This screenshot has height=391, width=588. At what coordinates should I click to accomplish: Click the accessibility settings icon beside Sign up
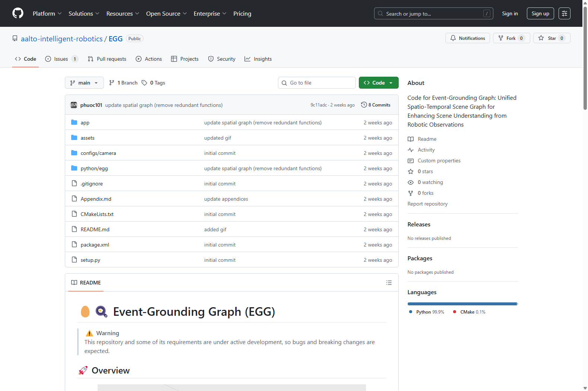565,13
